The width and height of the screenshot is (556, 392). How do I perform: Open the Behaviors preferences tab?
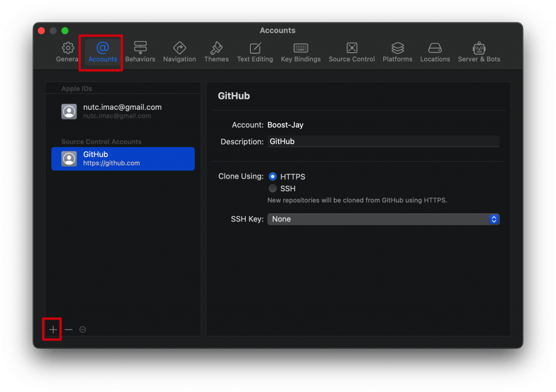140,52
